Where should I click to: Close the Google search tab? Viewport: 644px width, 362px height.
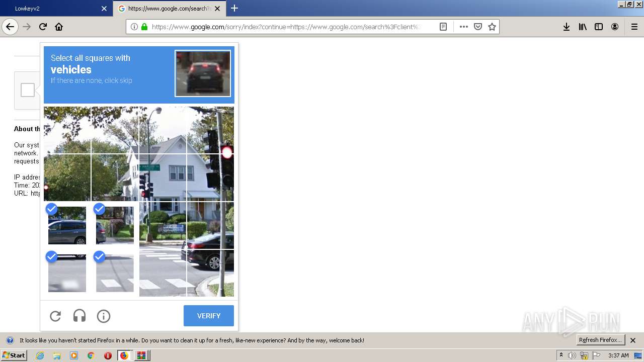coord(217,9)
